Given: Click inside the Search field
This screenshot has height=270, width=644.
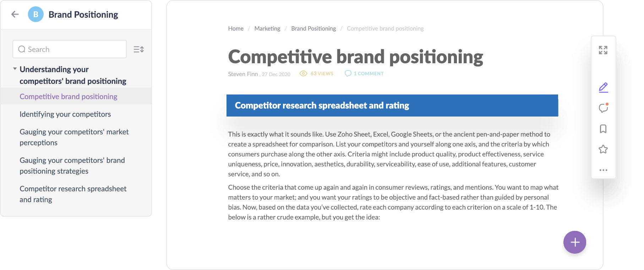Looking at the screenshot, I should tap(70, 49).
